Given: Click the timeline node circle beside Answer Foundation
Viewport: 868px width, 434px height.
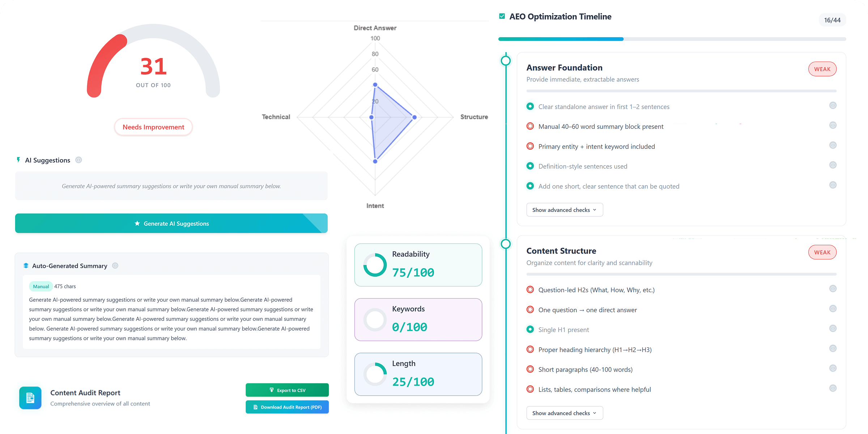Looking at the screenshot, I should [505, 61].
